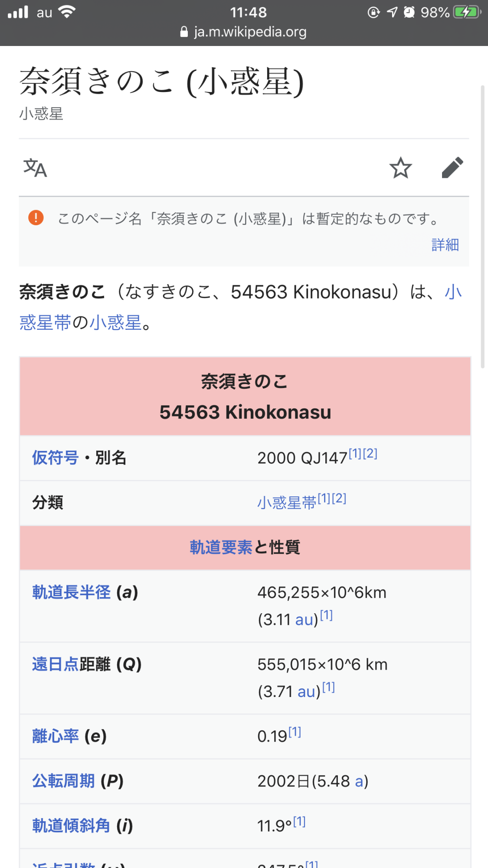Tap the pencil edit icon
Screen dimensions: 488x868
tap(452, 168)
